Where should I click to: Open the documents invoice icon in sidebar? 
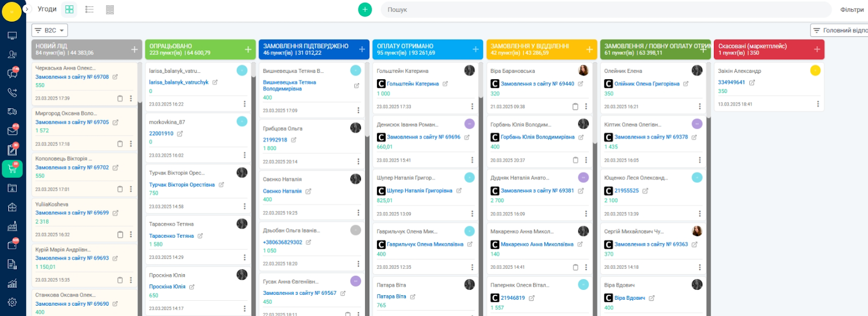[12, 264]
